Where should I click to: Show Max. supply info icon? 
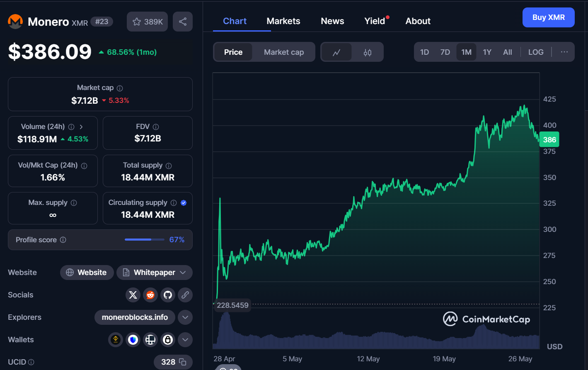coord(74,203)
